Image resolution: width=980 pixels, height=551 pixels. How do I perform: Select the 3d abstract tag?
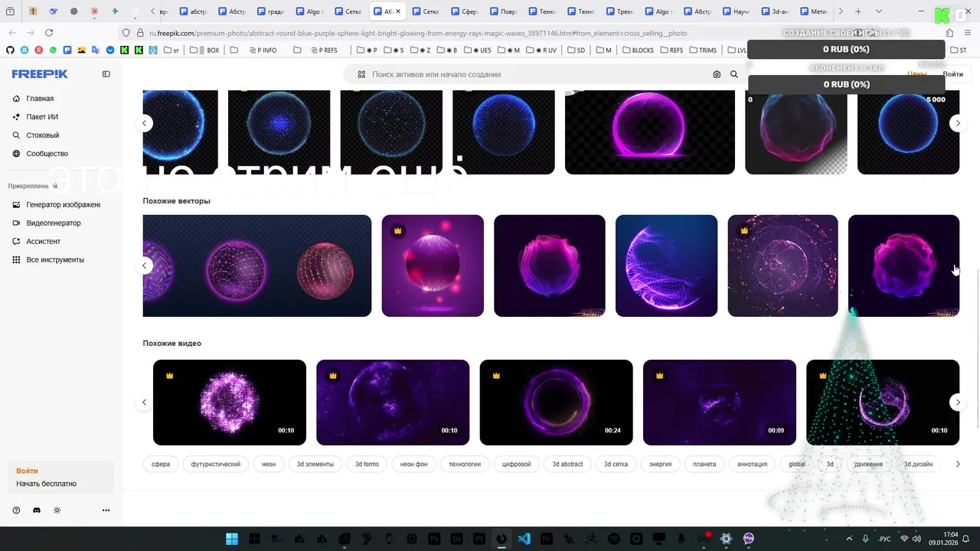(567, 464)
